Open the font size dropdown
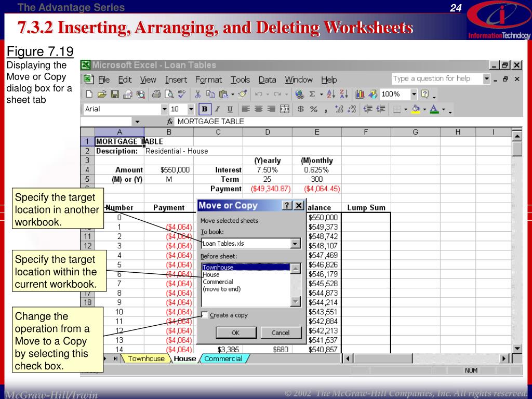This screenshot has height=399, width=532. (191, 109)
